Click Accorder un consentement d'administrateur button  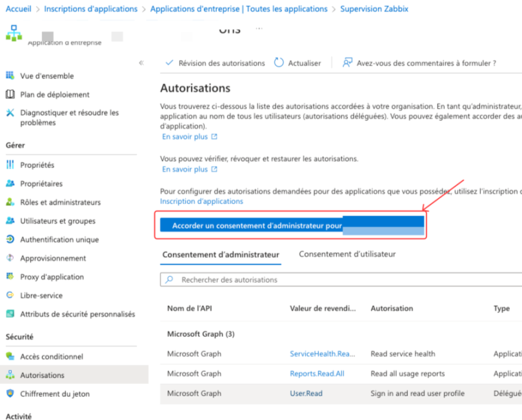(x=292, y=226)
